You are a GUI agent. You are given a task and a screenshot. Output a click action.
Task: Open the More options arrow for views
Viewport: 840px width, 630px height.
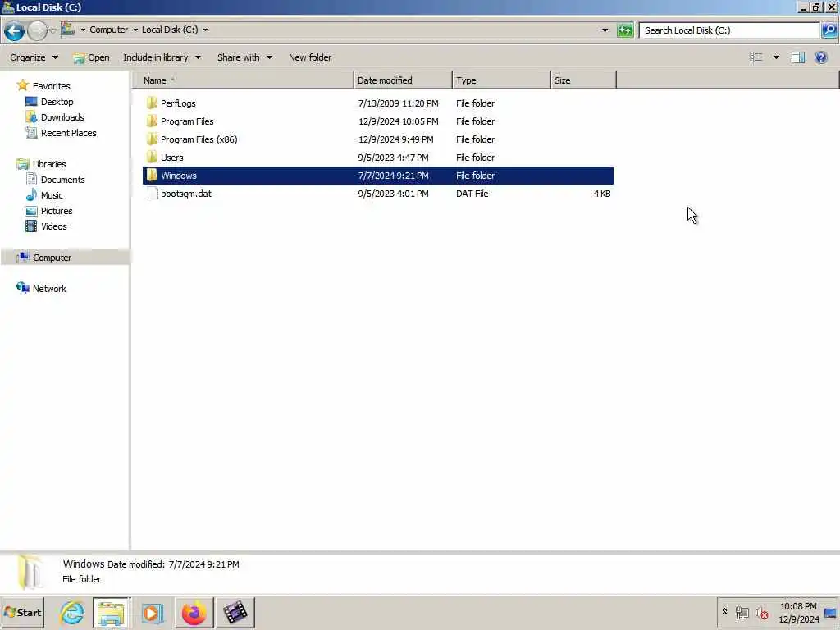(x=776, y=57)
